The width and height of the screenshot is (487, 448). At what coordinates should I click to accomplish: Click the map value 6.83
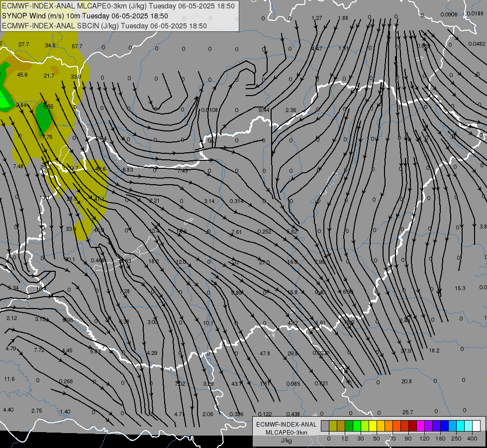(x=128, y=170)
